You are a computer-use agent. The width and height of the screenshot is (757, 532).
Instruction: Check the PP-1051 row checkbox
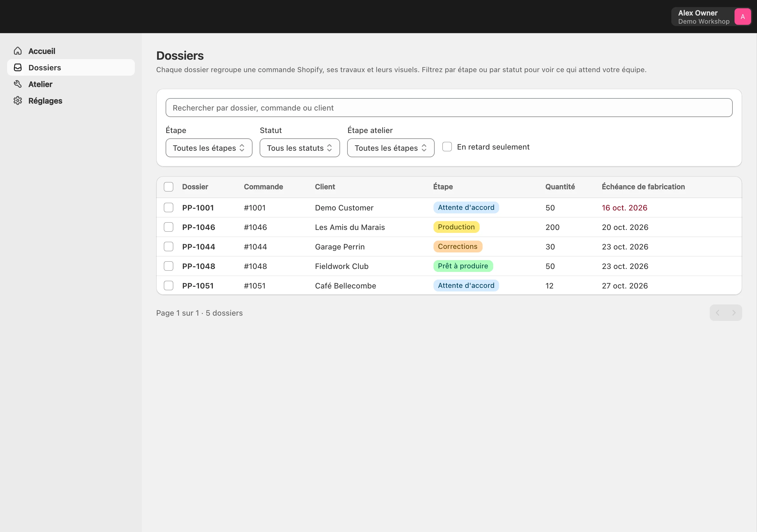169,285
